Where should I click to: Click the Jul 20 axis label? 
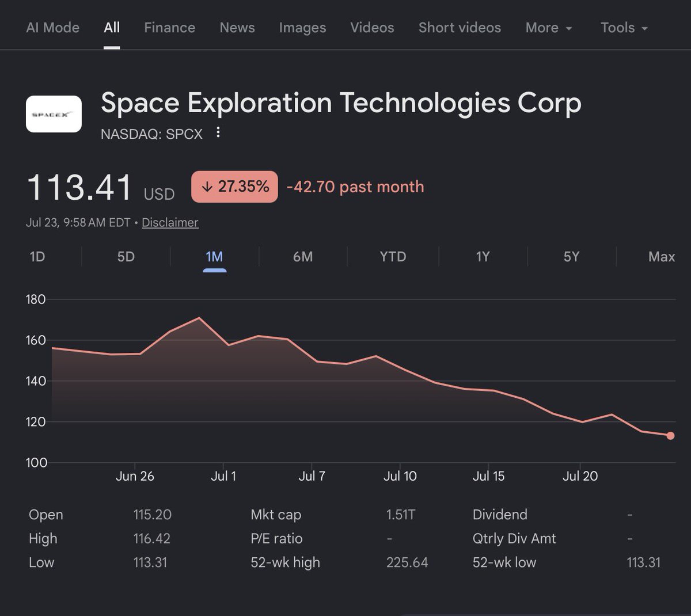[x=580, y=476]
